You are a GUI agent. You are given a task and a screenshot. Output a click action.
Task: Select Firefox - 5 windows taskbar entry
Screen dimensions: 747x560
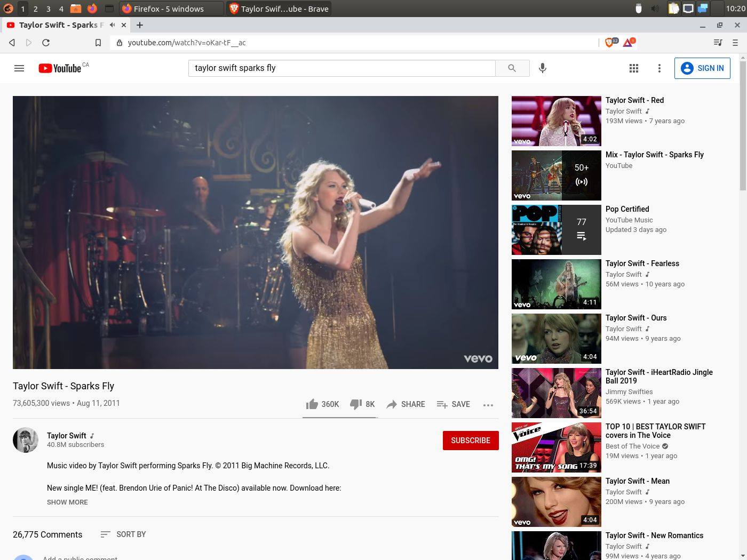tap(171, 9)
